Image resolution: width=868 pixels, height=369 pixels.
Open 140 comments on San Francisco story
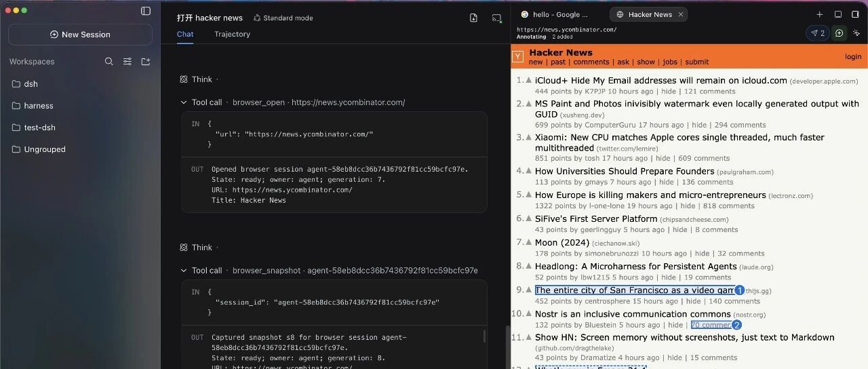point(734,300)
